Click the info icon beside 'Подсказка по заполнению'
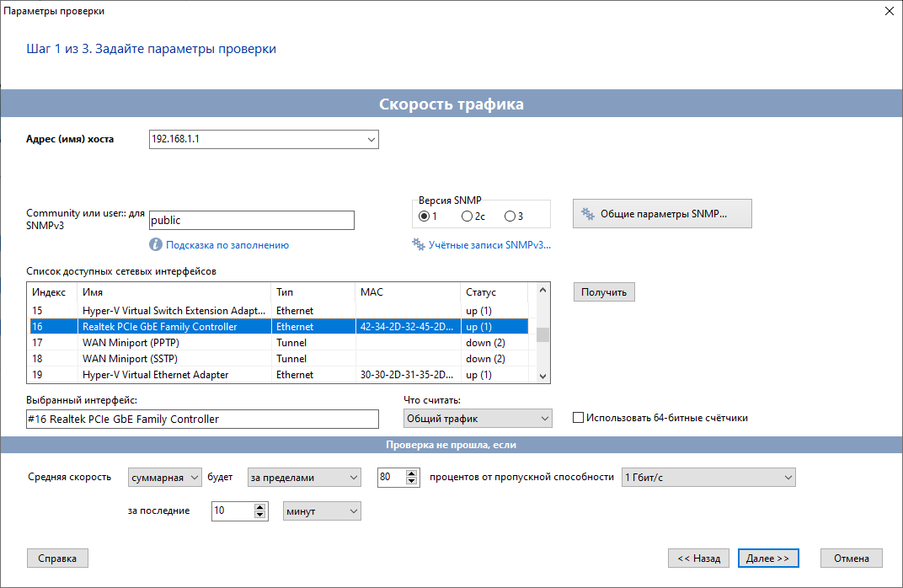The image size is (903, 588). click(x=156, y=245)
